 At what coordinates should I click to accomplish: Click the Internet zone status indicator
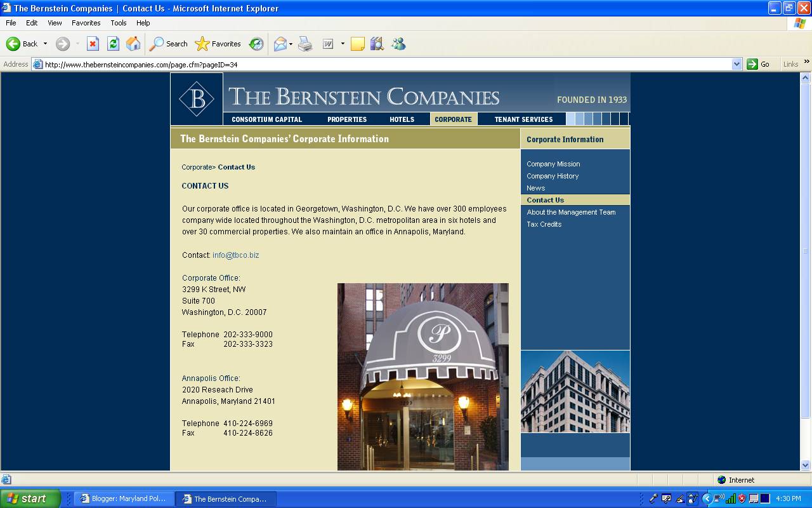tap(736, 480)
